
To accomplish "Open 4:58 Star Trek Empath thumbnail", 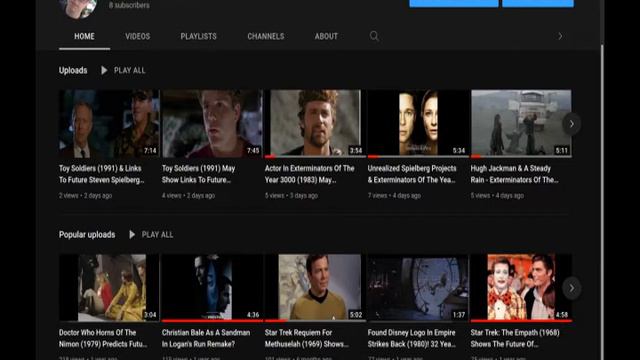I will click(521, 288).
